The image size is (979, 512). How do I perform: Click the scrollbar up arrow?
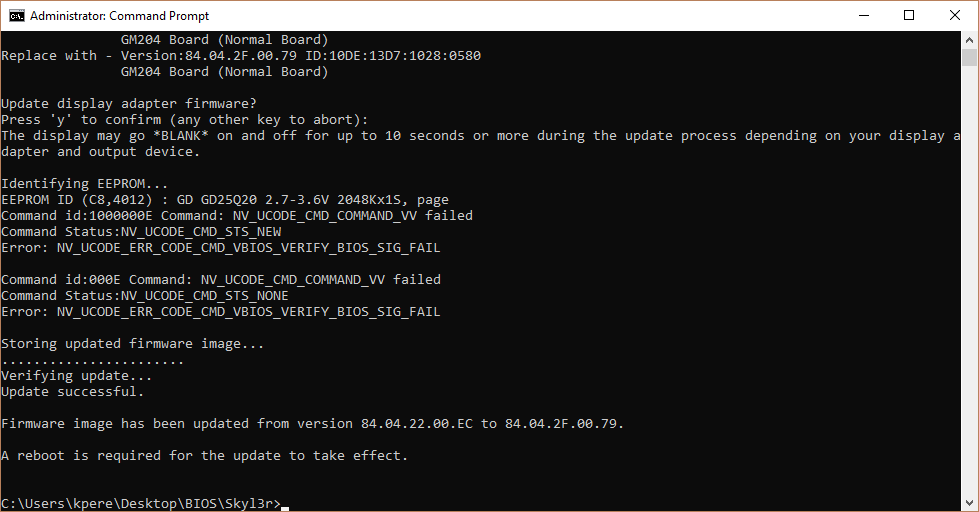(969, 40)
